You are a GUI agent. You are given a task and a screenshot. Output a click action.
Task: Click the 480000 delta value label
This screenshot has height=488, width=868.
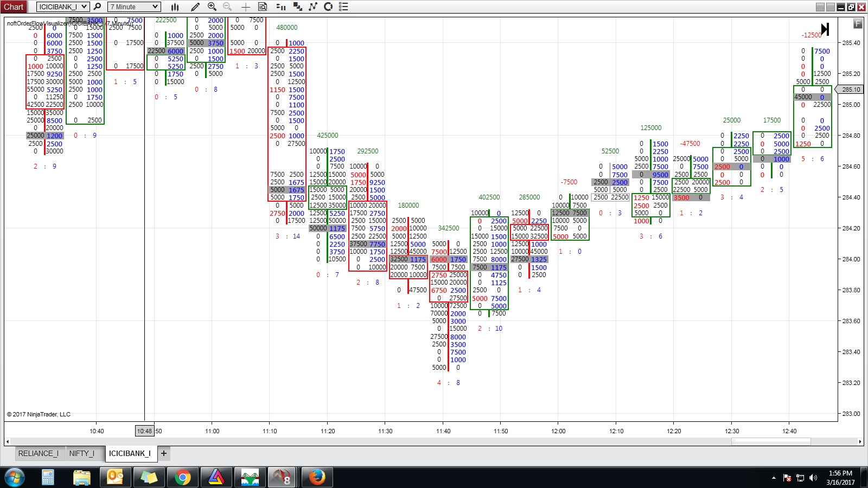coord(287,28)
